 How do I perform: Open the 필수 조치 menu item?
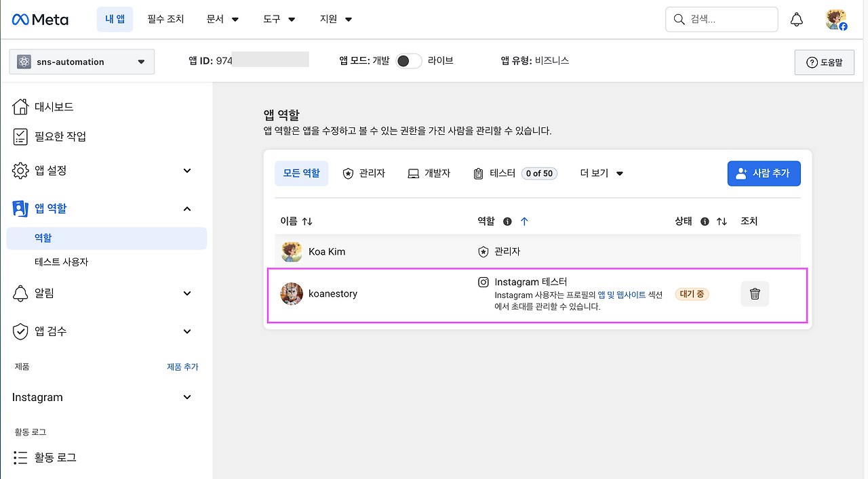[166, 19]
